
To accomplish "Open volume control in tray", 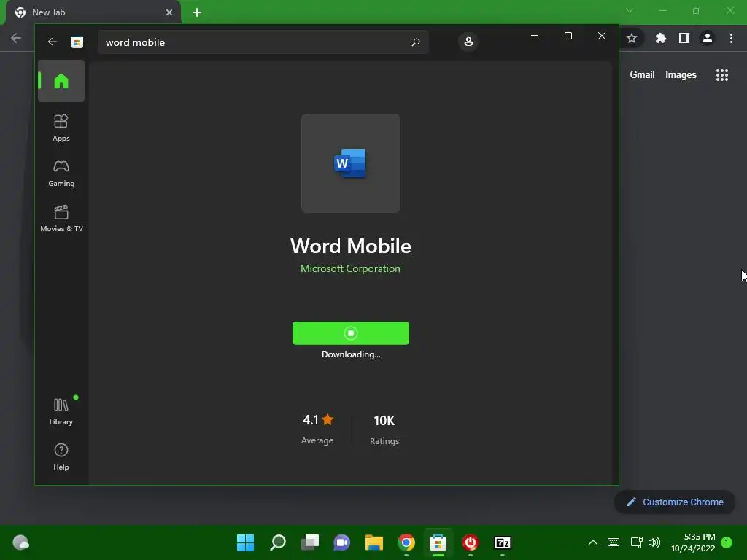I will (x=654, y=542).
